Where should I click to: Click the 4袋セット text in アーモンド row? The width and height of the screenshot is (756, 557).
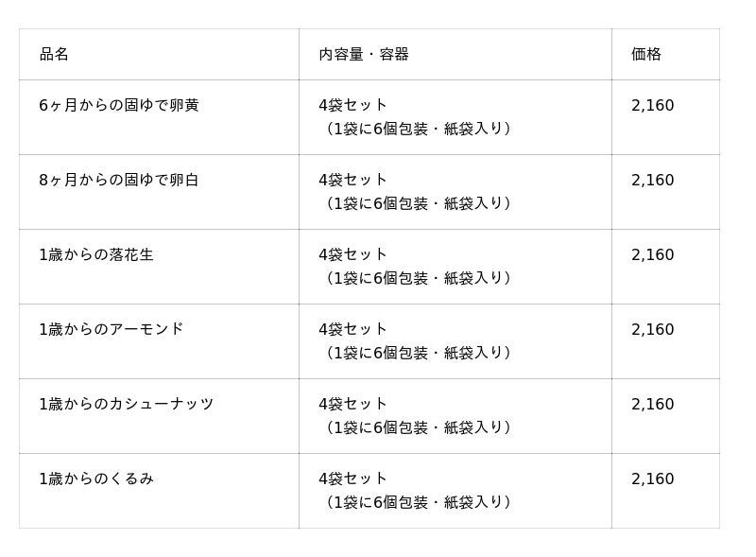(x=353, y=330)
